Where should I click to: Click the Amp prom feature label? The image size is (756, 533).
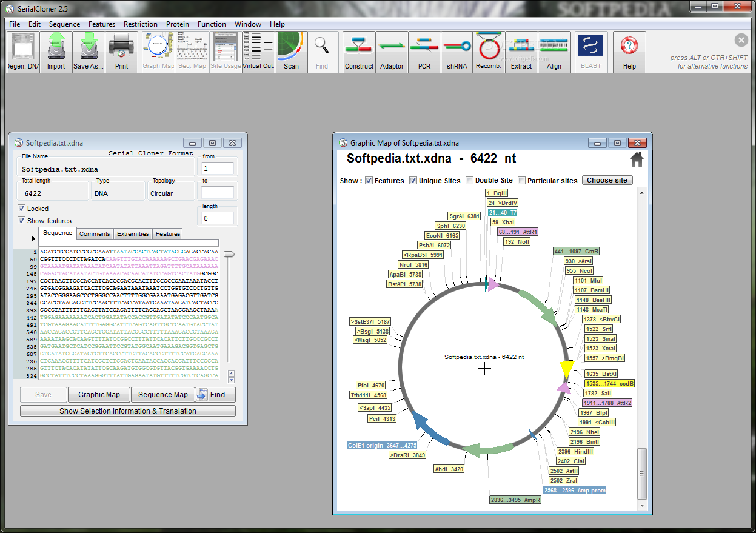[575, 490]
